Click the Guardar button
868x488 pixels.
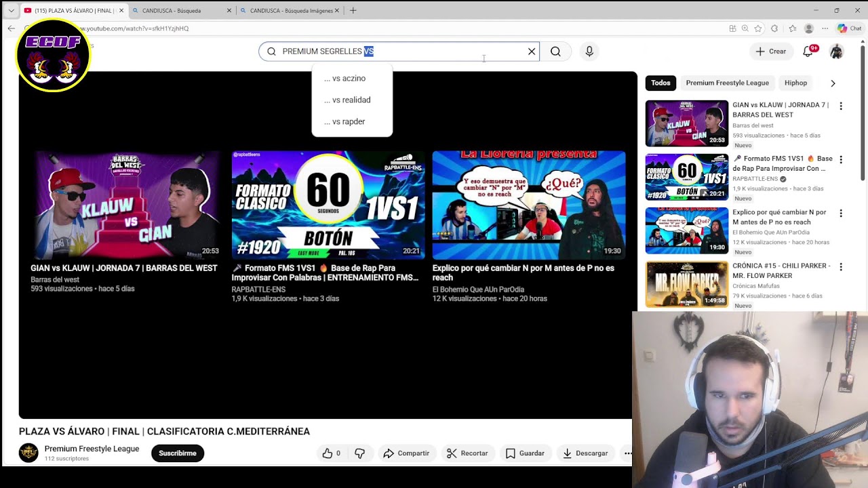(x=526, y=453)
